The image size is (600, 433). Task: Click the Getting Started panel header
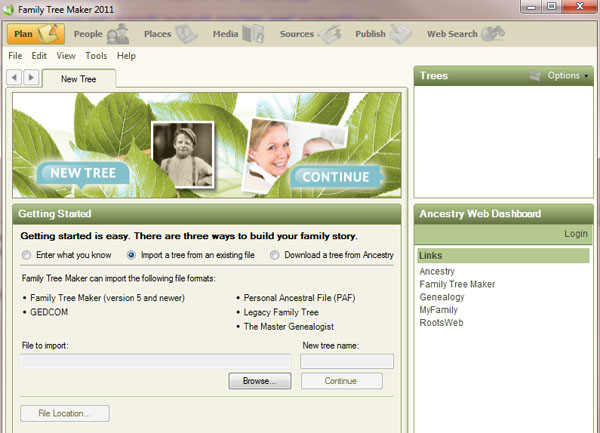[207, 214]
